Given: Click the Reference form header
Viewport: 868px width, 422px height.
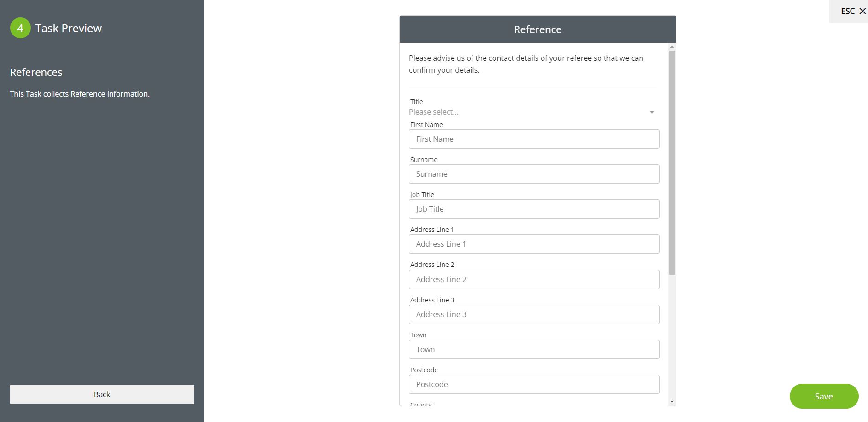Looking at the screenshot, I should (537, 29).
